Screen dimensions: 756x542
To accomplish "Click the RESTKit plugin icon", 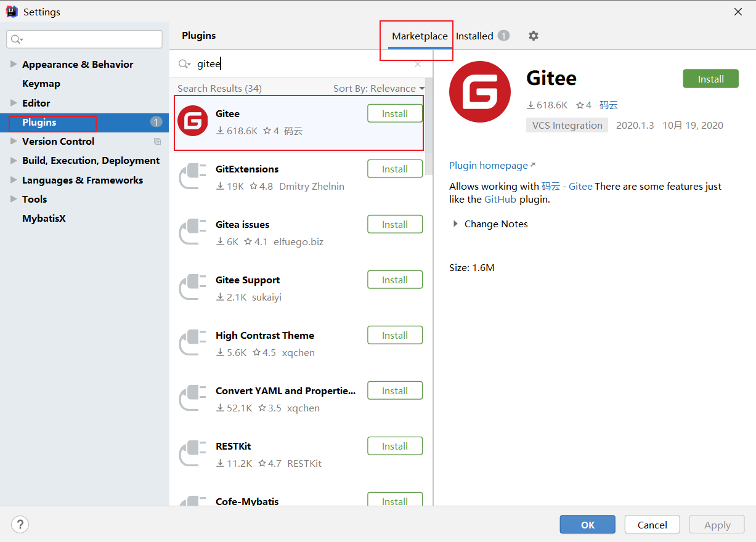I will 193,454.
